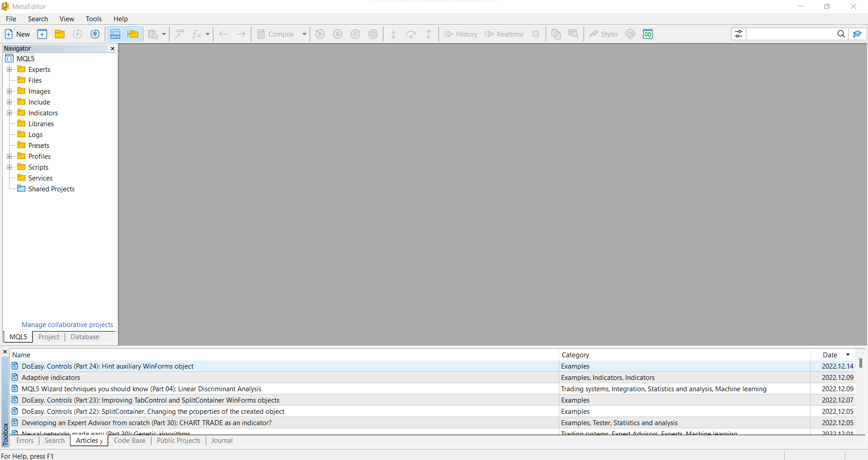Image resolution: width=868 pixels, height=460 pixels.
Task: Click the yellow Open folder icon
Action: [x=60, y=34]
